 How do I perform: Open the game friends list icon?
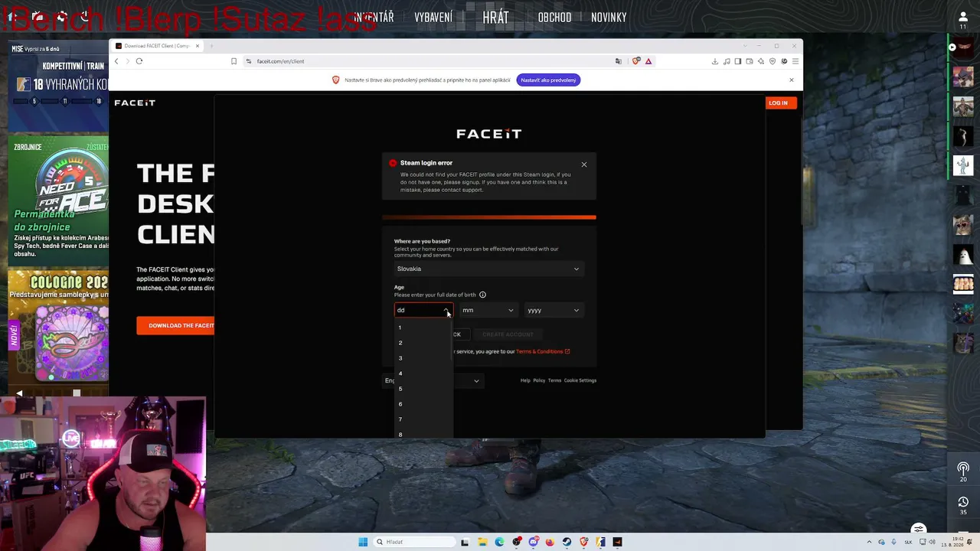pos(963,19)
